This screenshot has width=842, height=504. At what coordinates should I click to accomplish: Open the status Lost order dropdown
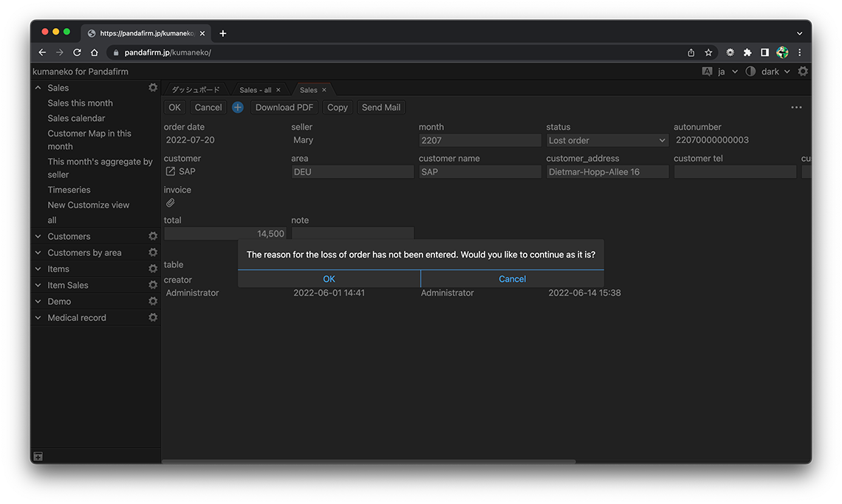[x=607, y=140]
